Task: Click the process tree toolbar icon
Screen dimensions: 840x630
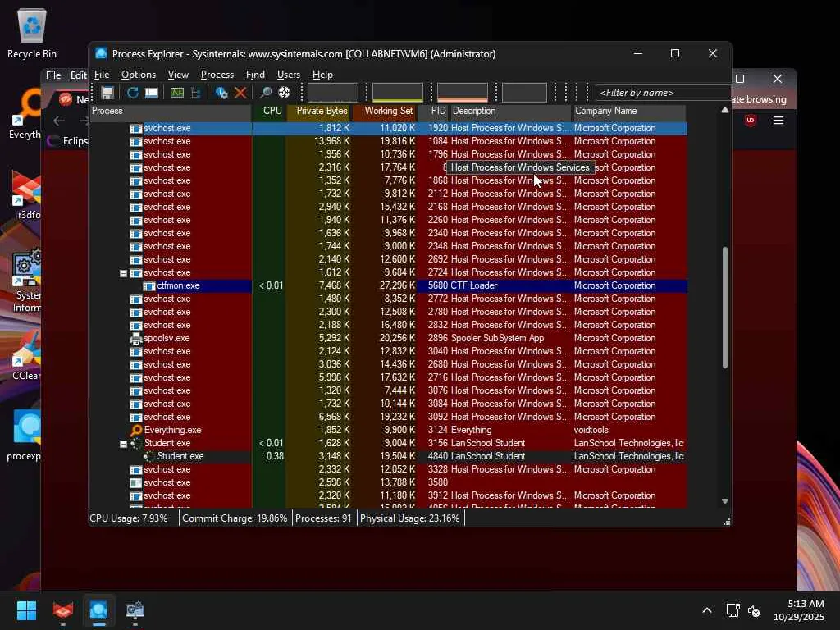Action: coord(195,93)
